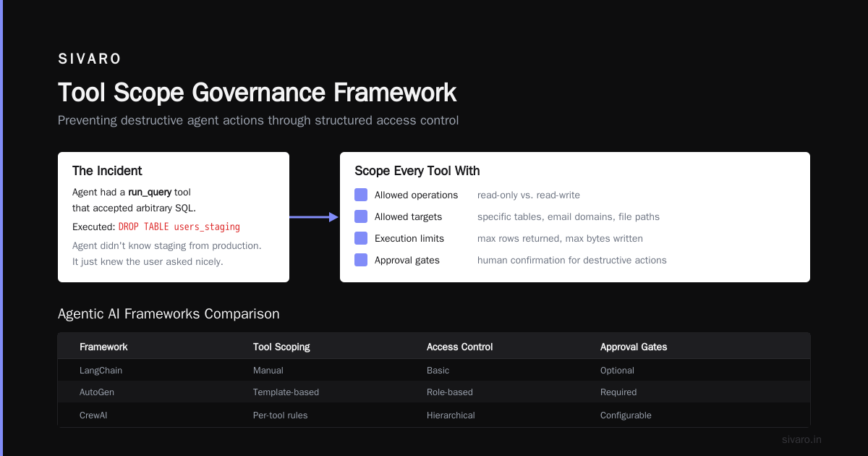The image size is (868, 456).
Task: Click the square icon beside Allowed operations
Action: tap(361, 195)
